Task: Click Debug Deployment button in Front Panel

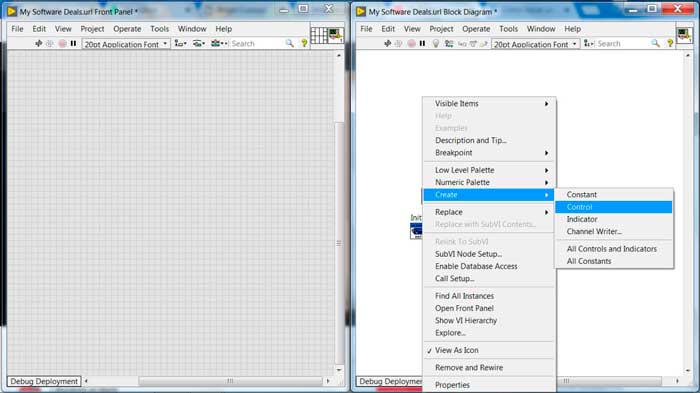Action: point(44,381)
